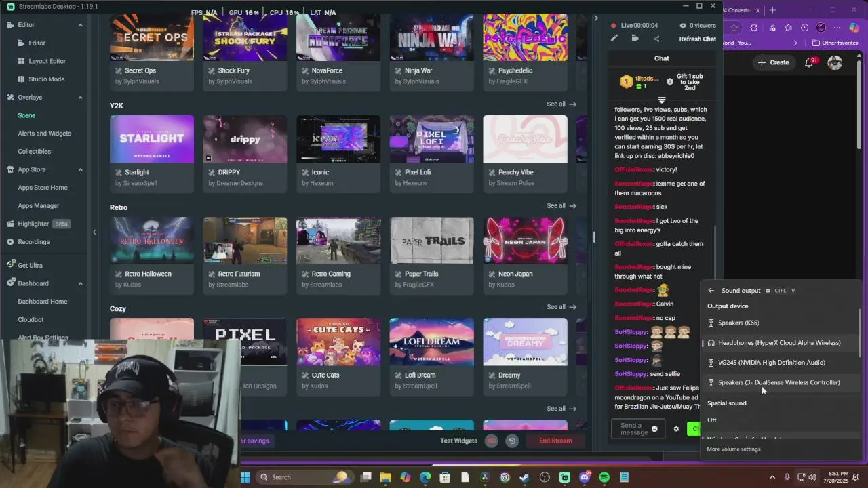
Task: Click the taskbar microphone tray icon
Action: tap(787, 477)
